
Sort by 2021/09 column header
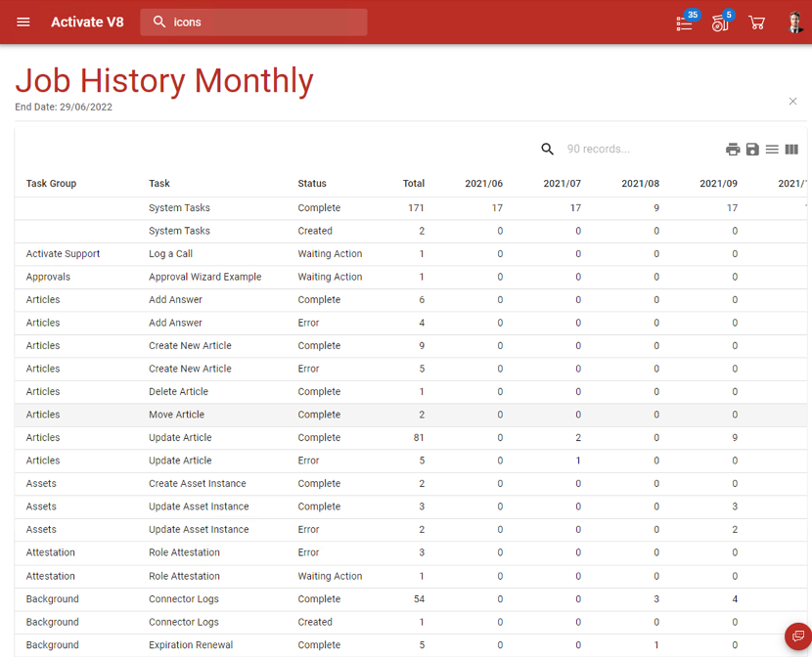click(x=718, y=184)
